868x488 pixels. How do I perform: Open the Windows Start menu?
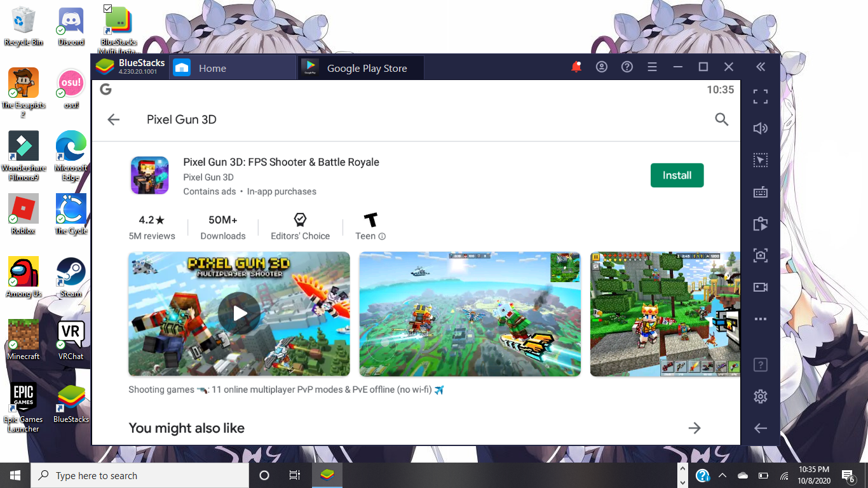click(x=15, y=475)
